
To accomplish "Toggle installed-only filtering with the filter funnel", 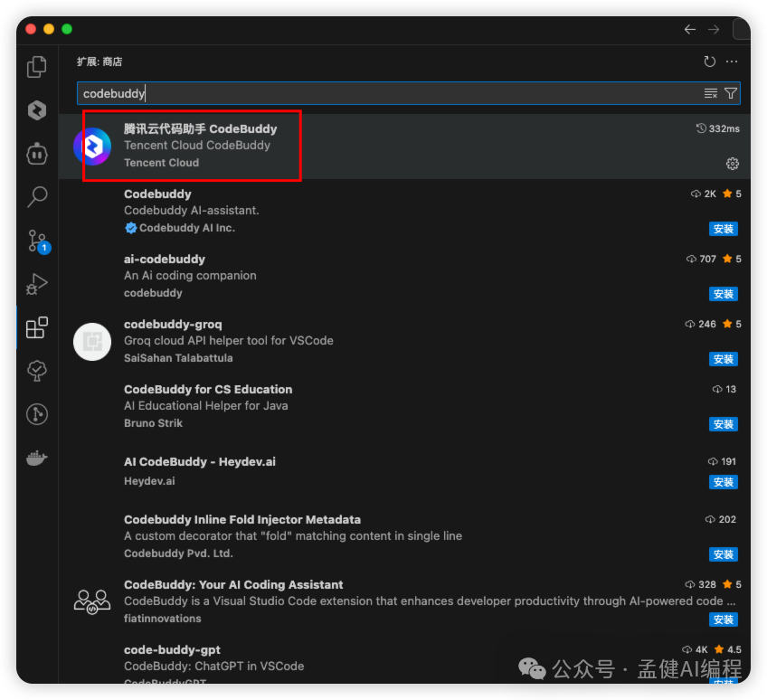I will coord(732,93).
